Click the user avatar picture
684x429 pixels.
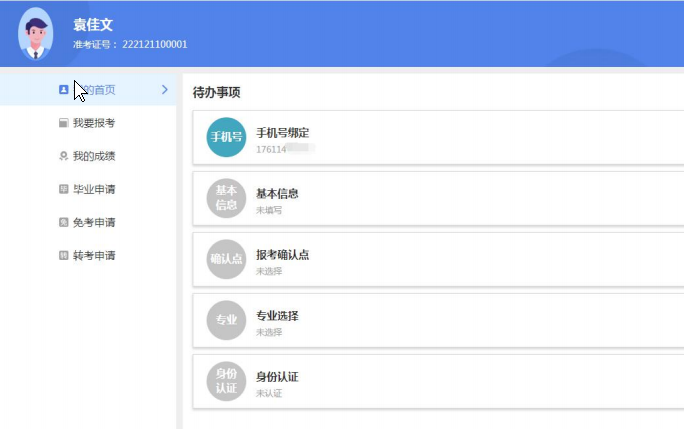pos(35,34)
